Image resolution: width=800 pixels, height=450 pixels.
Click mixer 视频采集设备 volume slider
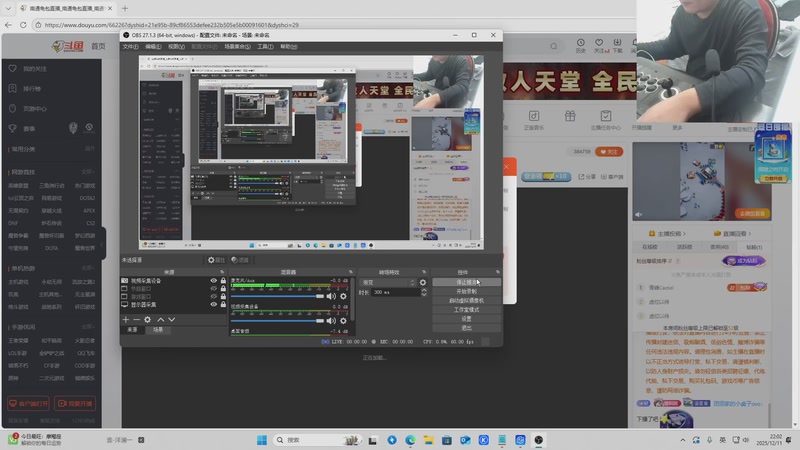277,320
